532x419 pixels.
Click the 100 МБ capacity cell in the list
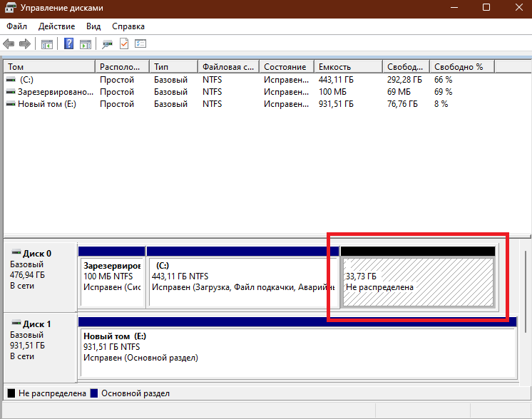click(332, 92)
